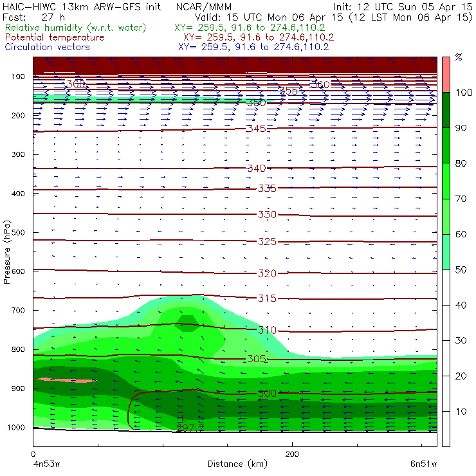476x476 pixels.
Task: Click the 'Relative humidity (w.r.t. water)' legend label
Action: pyautogui.click(x=76, y=28)
